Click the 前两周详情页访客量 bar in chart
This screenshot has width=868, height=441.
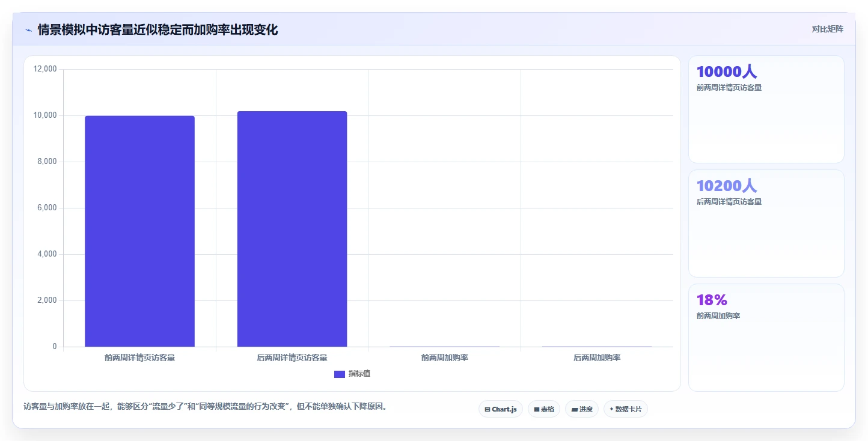pos(139,231)
